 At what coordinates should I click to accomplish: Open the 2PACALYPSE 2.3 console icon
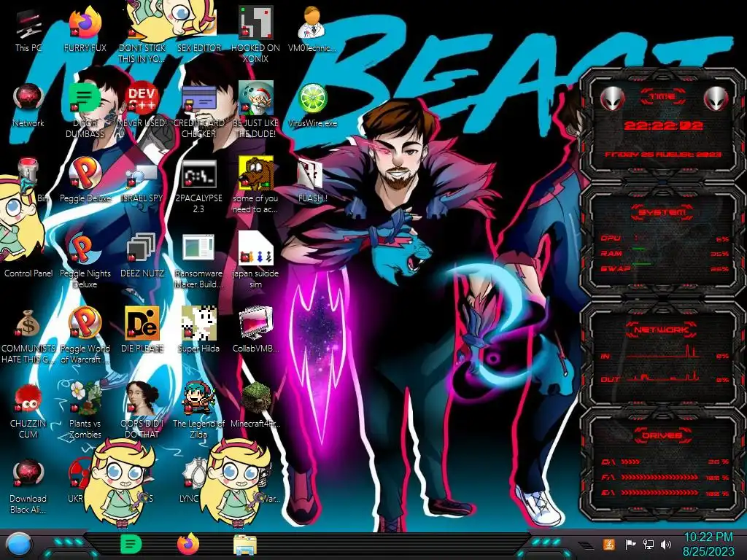tap(198, 174)
